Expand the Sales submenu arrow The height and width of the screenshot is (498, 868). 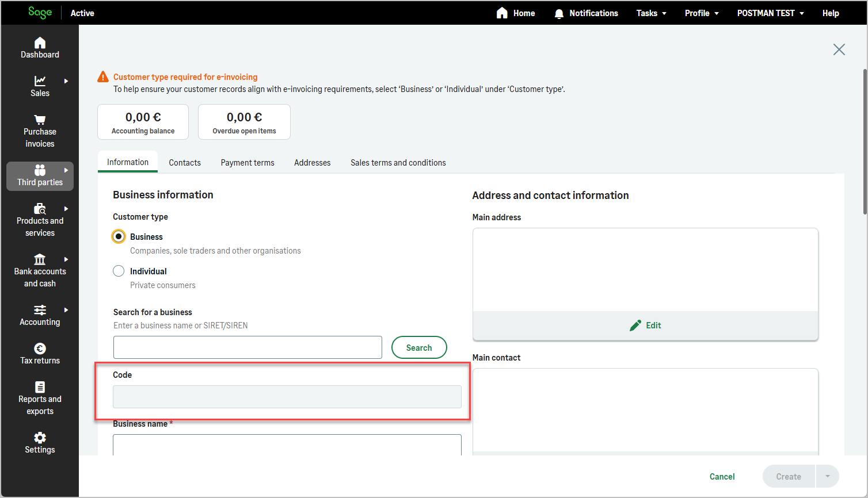[66, 81]
